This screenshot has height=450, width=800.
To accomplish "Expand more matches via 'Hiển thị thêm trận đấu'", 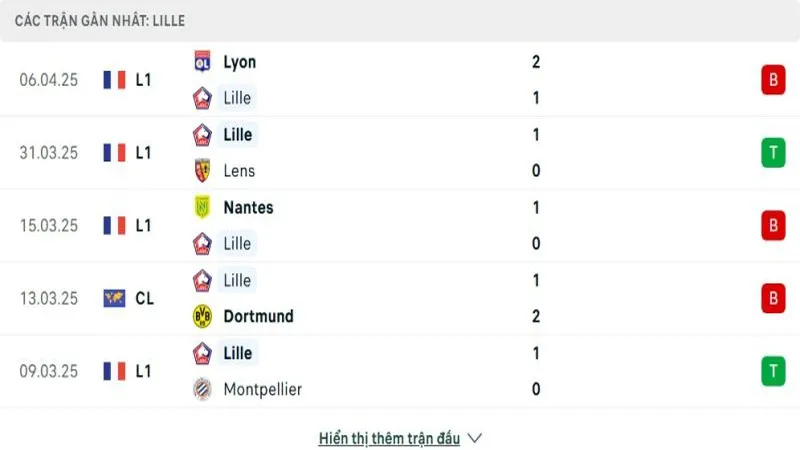I will 389,438.
